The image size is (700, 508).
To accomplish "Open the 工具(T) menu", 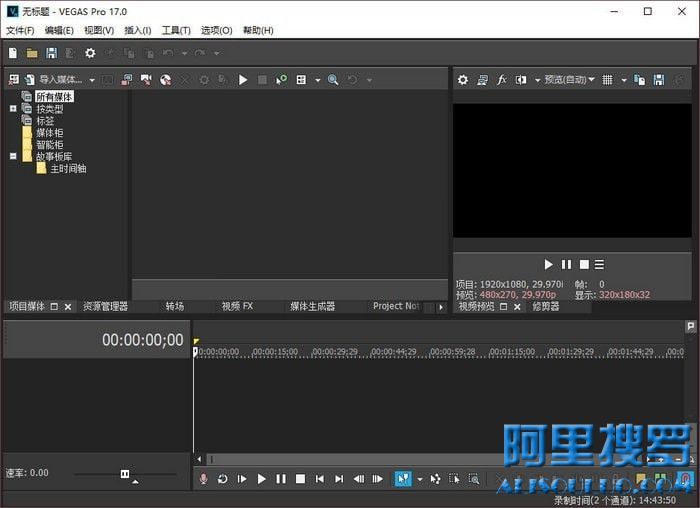I will (176, 30).
